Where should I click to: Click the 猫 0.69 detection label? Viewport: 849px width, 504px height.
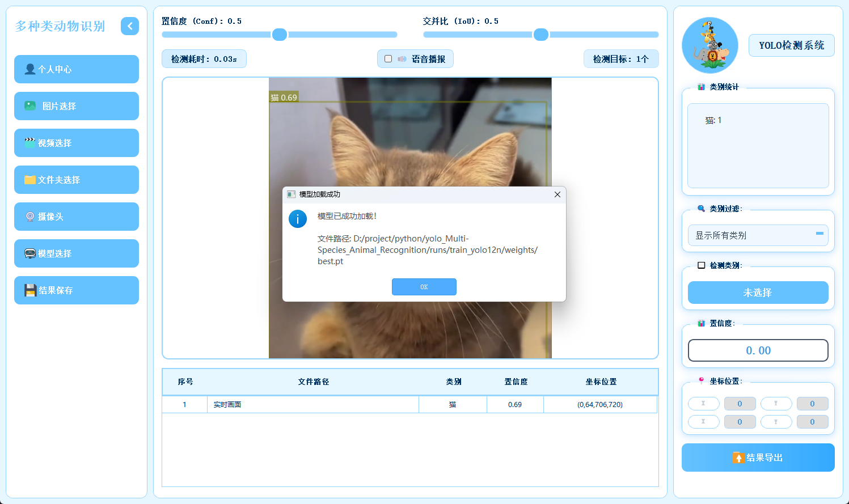coord(284,98)
